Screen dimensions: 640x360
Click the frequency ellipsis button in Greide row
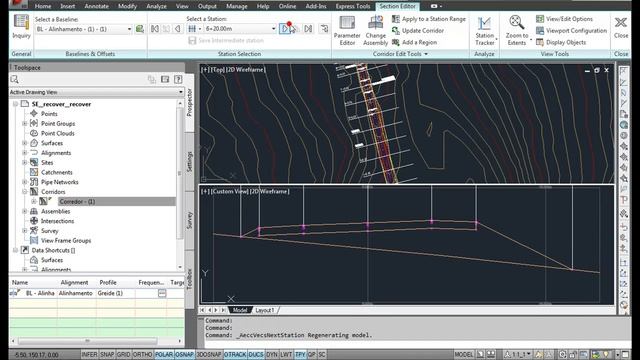click(162, 293)
